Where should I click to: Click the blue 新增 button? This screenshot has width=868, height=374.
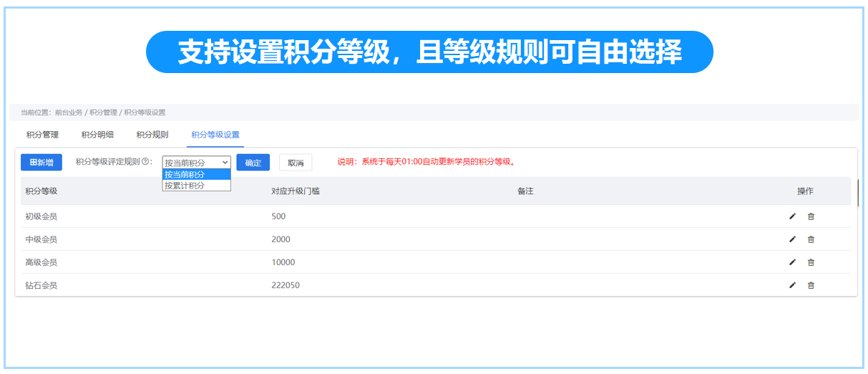[x=42, y=163]
